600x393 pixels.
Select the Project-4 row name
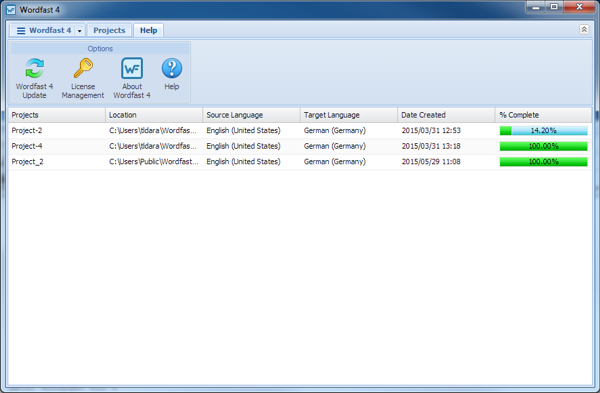pos(27,146)
